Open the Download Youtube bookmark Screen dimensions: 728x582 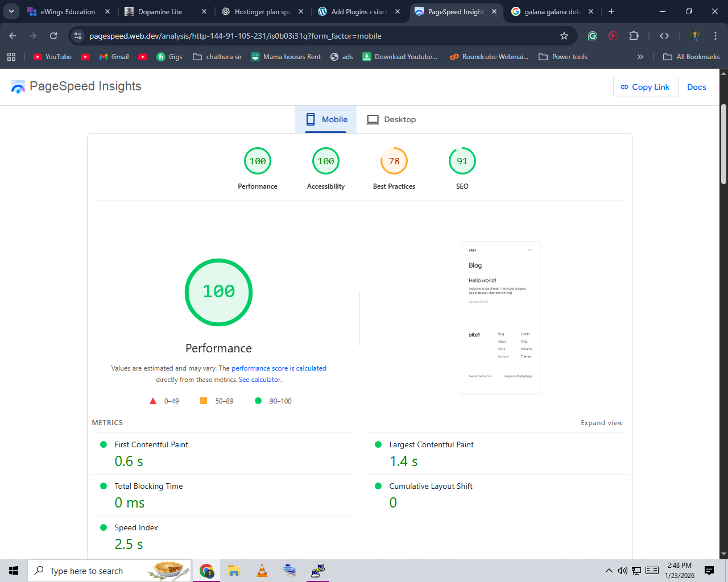(x=400, y=57)
